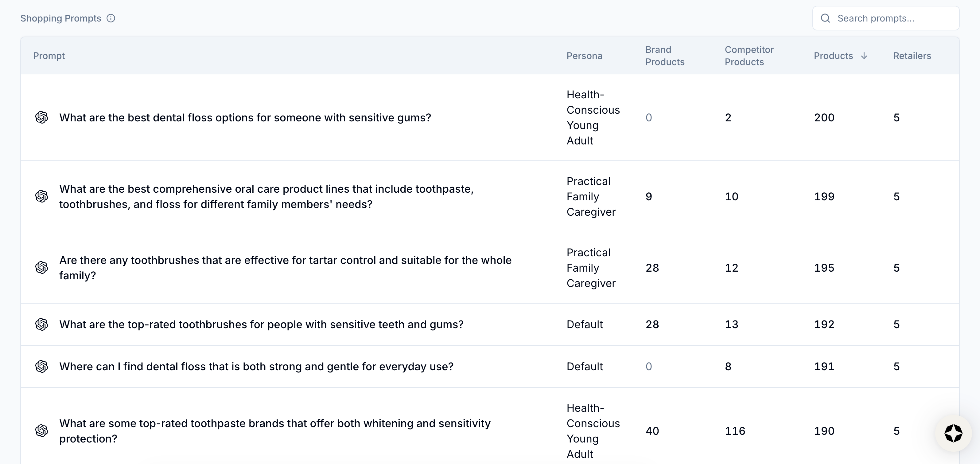
Task: Click ChatGPT icon beside whitening toothpaste prompt
Action: 42,431
